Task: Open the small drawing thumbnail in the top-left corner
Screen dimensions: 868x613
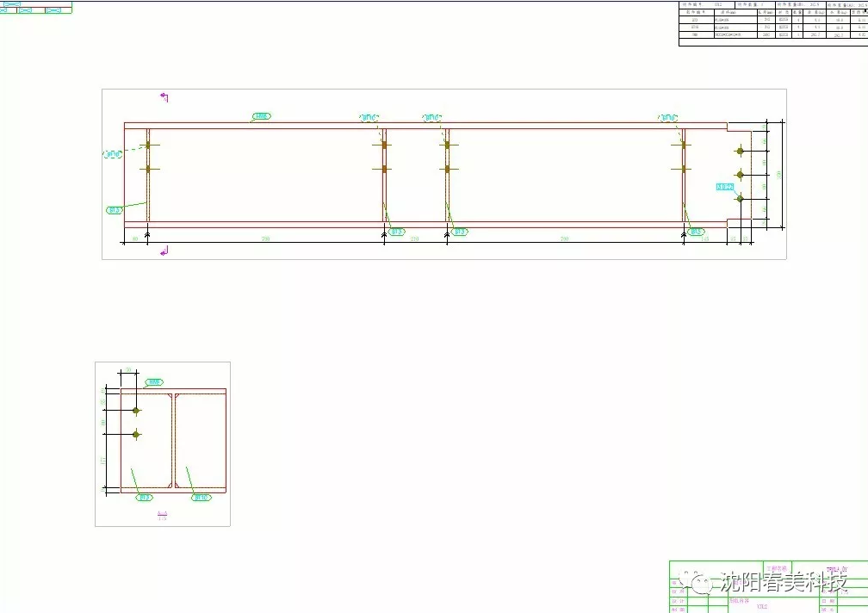Action: coord(36,7)
